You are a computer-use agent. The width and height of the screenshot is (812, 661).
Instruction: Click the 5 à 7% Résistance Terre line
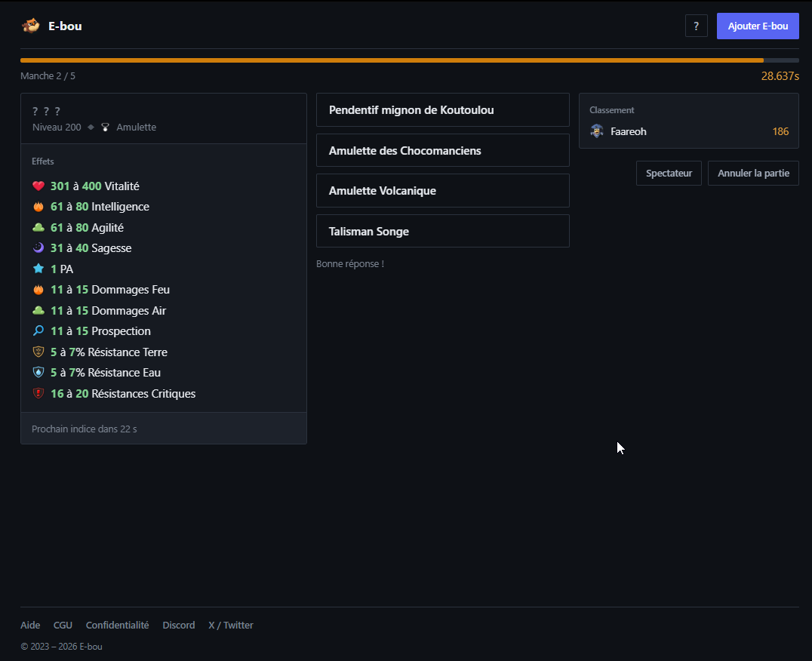109,352
